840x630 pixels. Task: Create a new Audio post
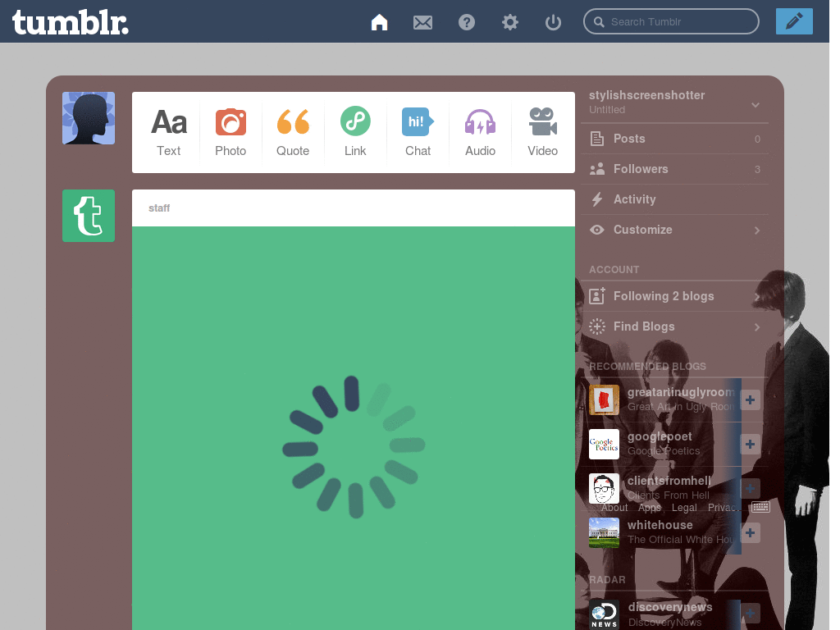[480, 132]
